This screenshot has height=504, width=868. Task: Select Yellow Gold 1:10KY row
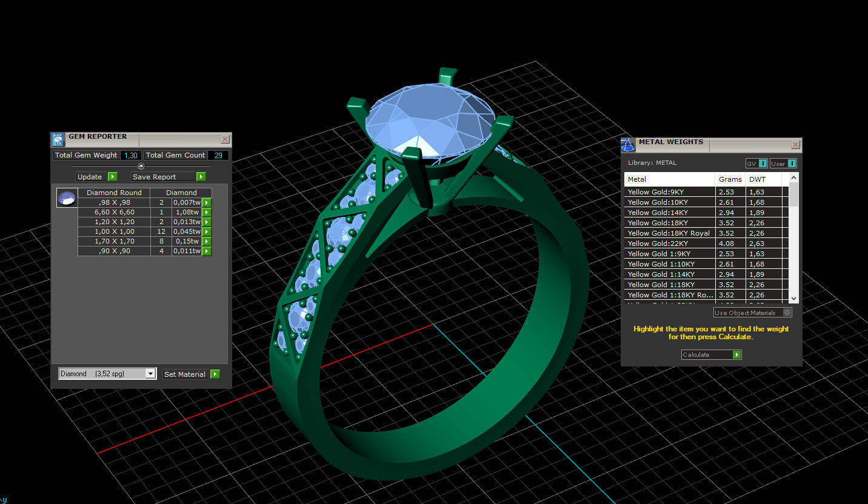[x=707, y=264]
